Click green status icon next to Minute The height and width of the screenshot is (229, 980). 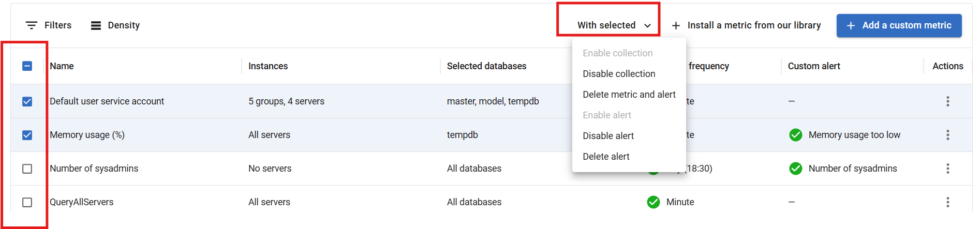point(653,202)
